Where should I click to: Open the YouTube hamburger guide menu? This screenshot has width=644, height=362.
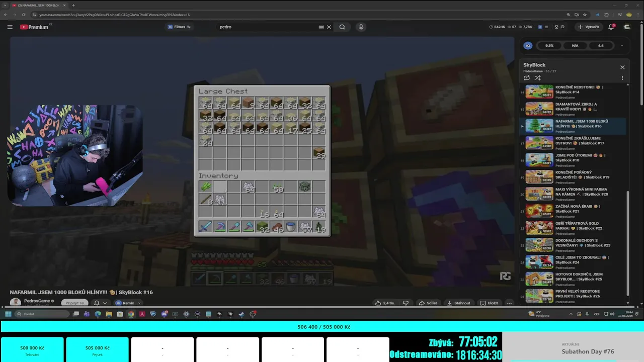click(x=10, y=27)
